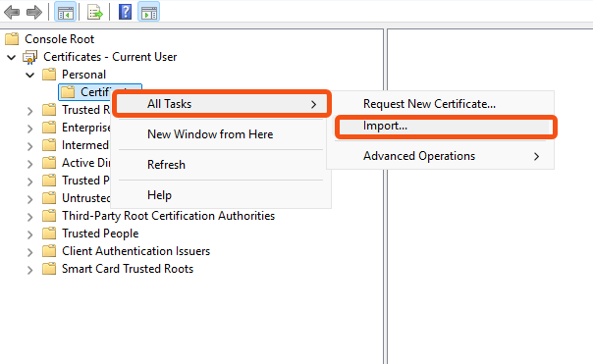Open Help via the question mark icon
The height and width of the screenshot is (364, 593).
click(x=126, y=12)
